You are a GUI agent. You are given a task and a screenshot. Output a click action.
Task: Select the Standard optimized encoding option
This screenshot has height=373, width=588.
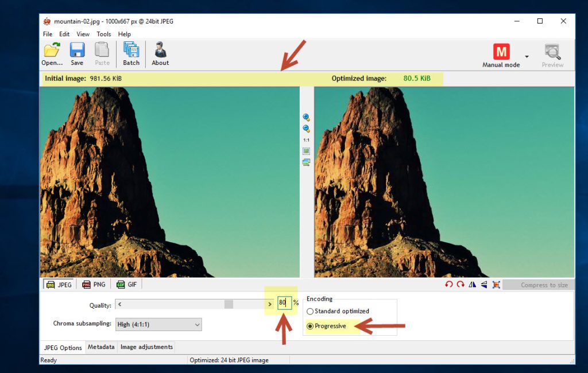point(310,311)
